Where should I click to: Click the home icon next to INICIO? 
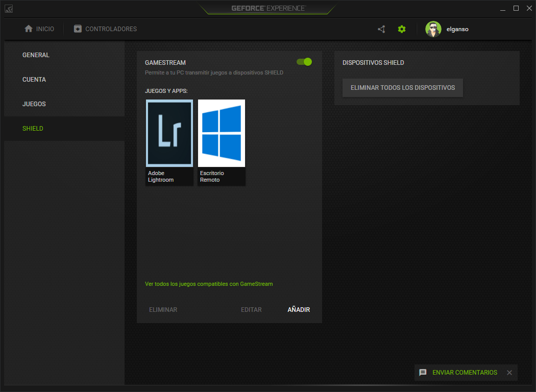tap(29, 29)
